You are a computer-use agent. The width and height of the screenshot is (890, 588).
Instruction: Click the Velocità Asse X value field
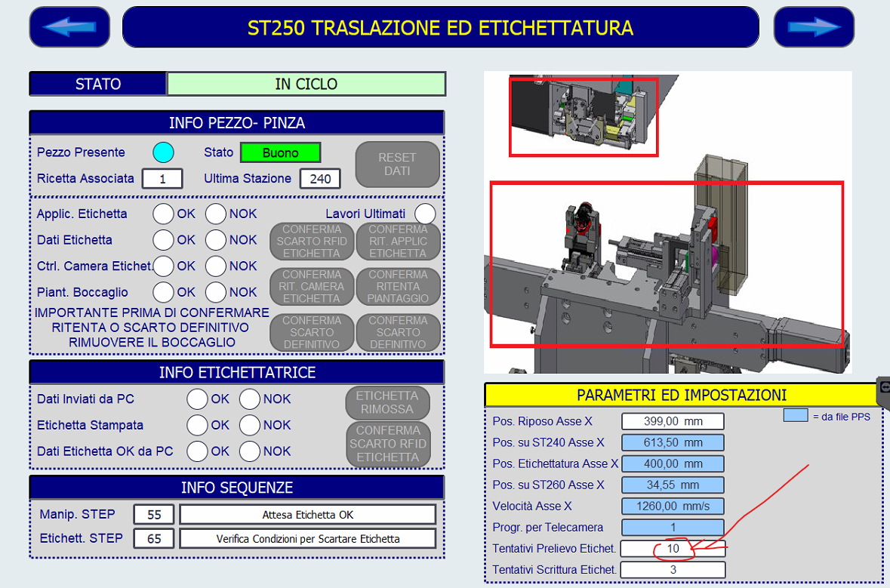(x=673, y=506)
